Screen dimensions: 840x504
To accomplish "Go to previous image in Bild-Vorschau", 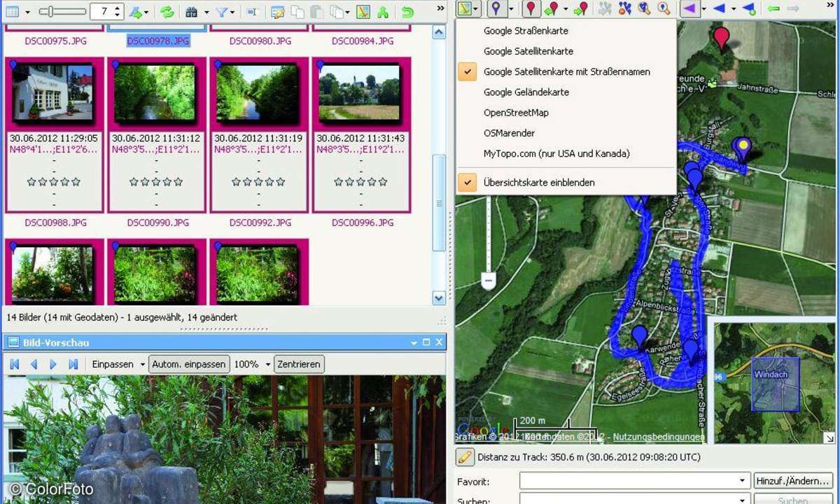I will click(33, 364).
